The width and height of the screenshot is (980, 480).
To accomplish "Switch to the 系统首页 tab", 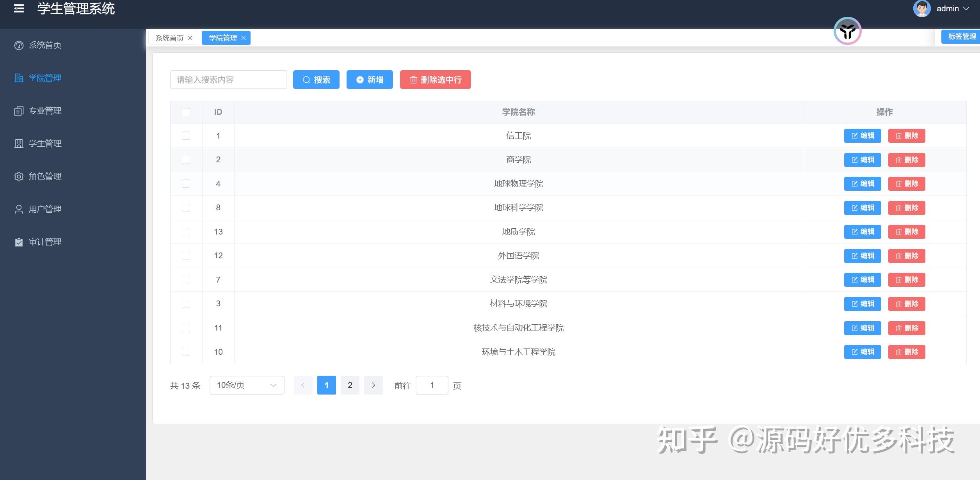I will click(169, 37).
